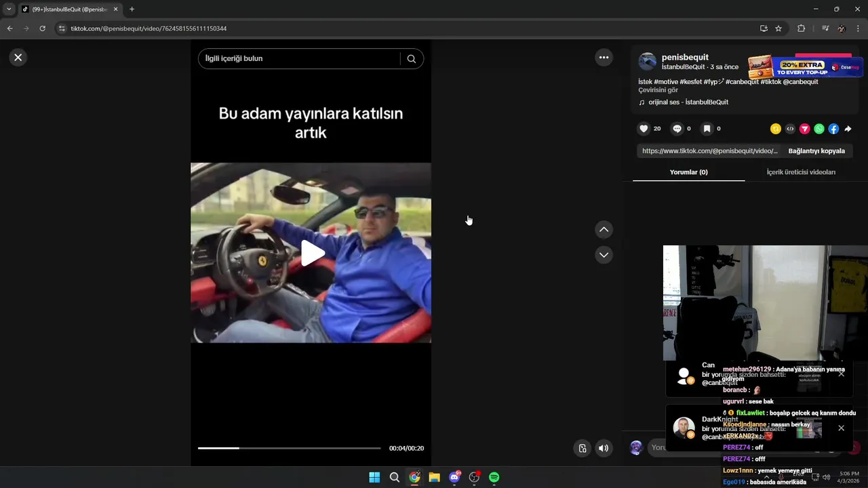
Task: Click the site info icon in address bar
Action: tap(62, 28)
